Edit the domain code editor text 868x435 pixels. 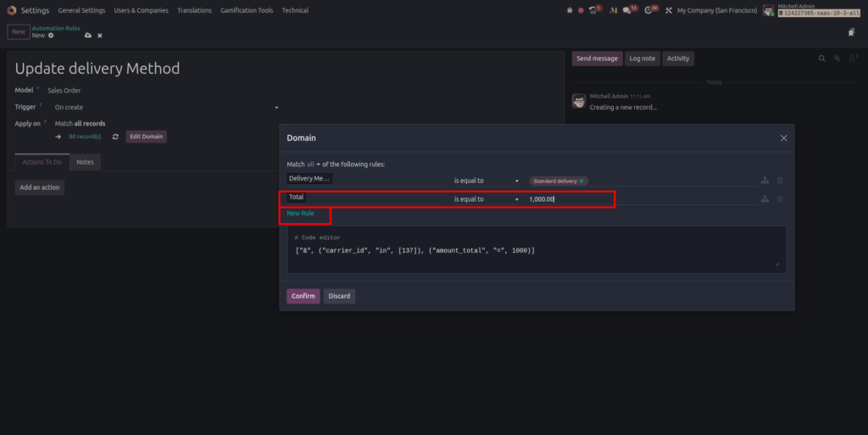(537, 250)
